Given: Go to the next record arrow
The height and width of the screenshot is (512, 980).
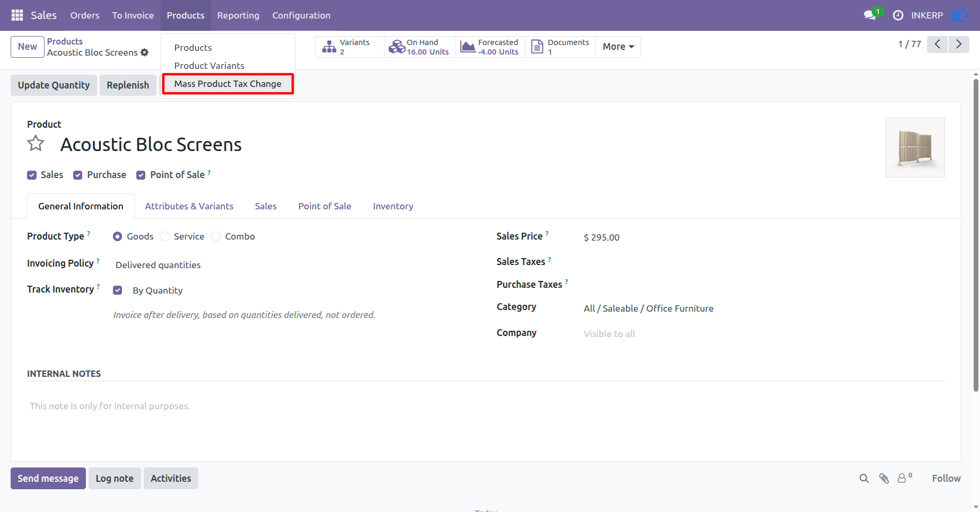Looking at the screenshot, I should (x=959, y=44).
